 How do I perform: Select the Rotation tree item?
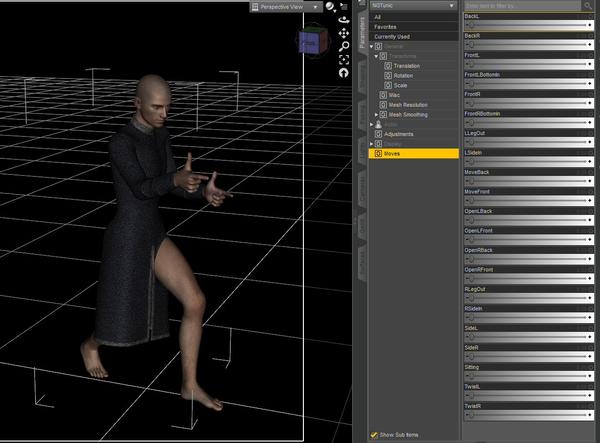click(x=403, y=76)
